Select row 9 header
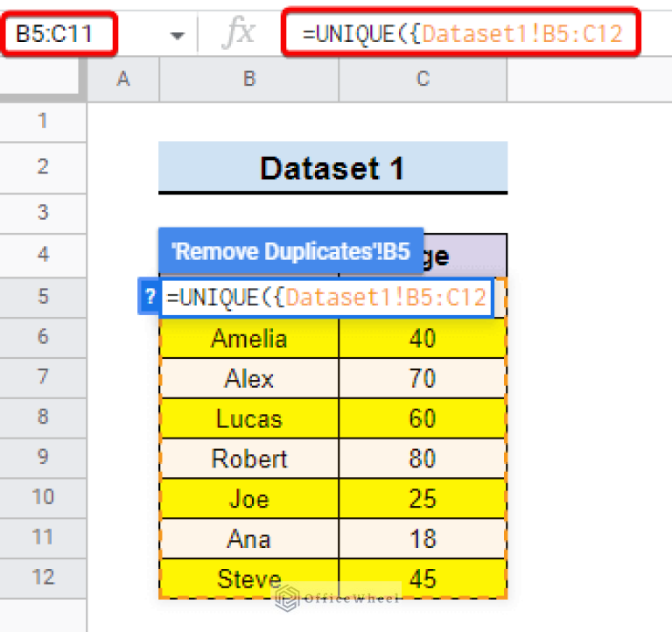 click(43, 458)
